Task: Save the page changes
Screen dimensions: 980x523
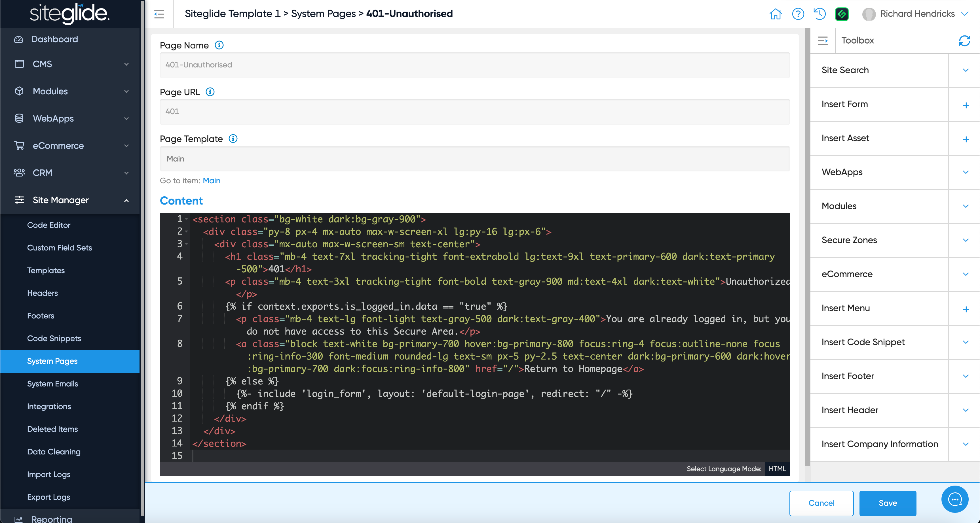Action: (887, 503)
